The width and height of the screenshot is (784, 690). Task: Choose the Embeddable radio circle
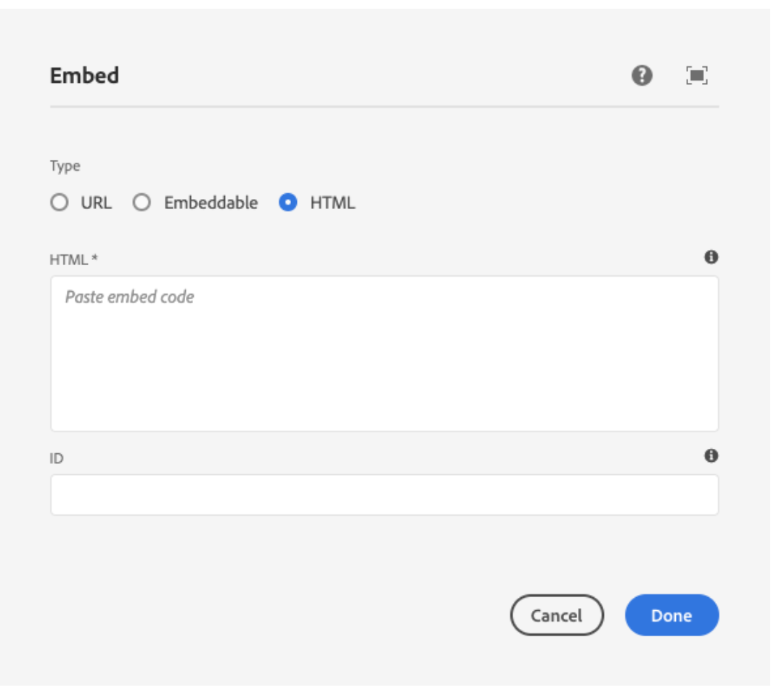pyautogui.click(x=142, y=203)
